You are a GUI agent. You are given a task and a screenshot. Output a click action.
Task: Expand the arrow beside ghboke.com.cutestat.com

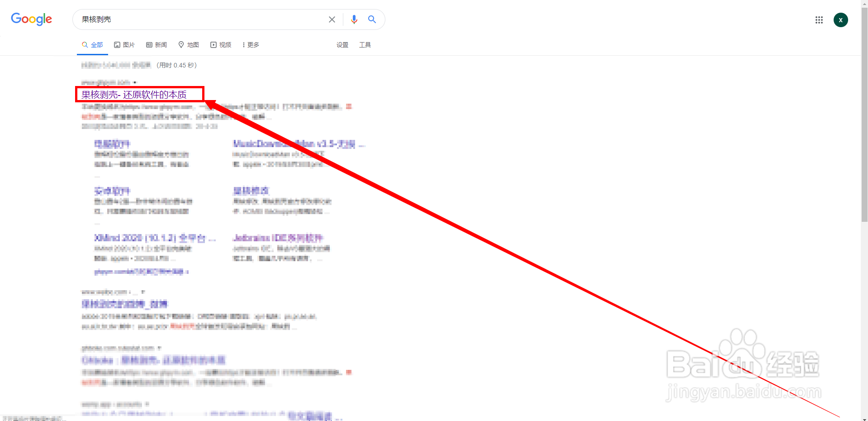[x=159, y=348]
